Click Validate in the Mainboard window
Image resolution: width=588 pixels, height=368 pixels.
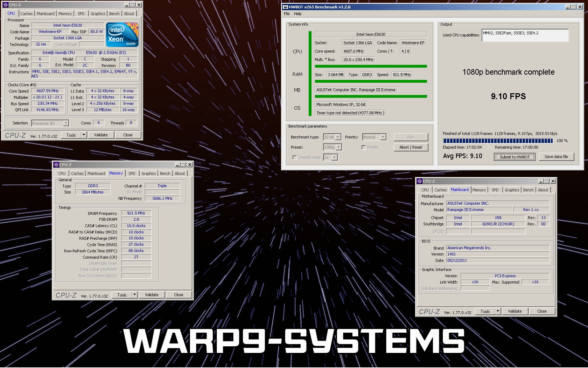[515, 311]
